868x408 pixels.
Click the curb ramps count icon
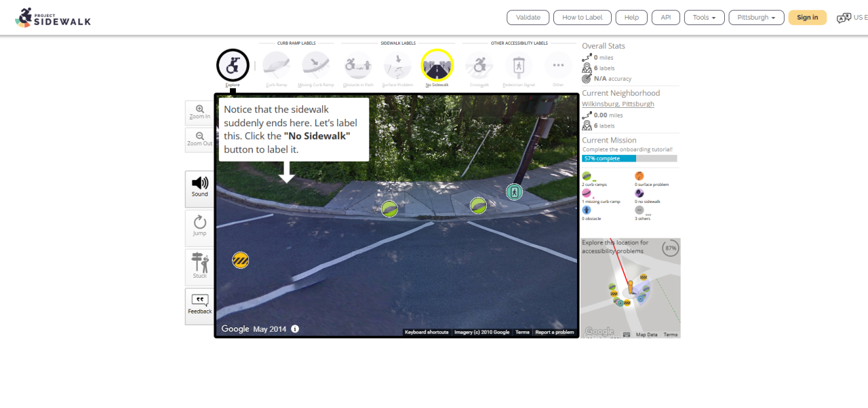[587, 177]
